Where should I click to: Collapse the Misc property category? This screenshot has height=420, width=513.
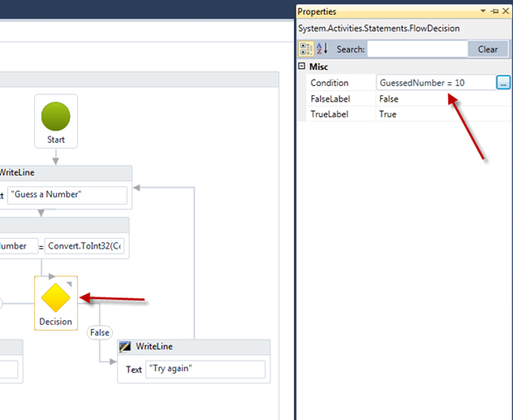point(302,66)
